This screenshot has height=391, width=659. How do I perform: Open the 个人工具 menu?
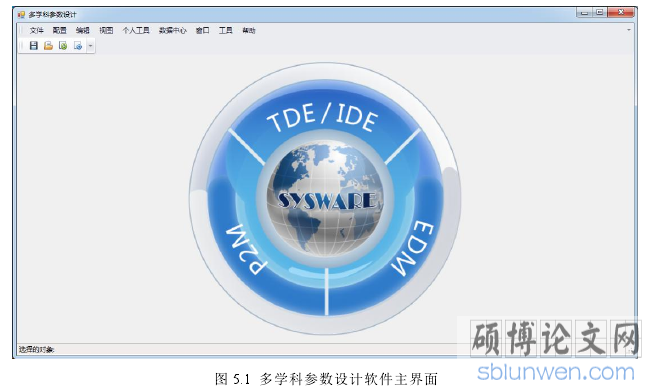coord(136,30)
